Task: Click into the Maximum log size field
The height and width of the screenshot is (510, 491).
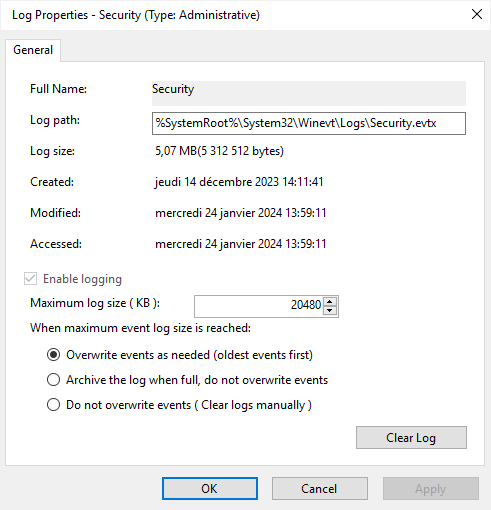Action: click(x=258, y=306)
